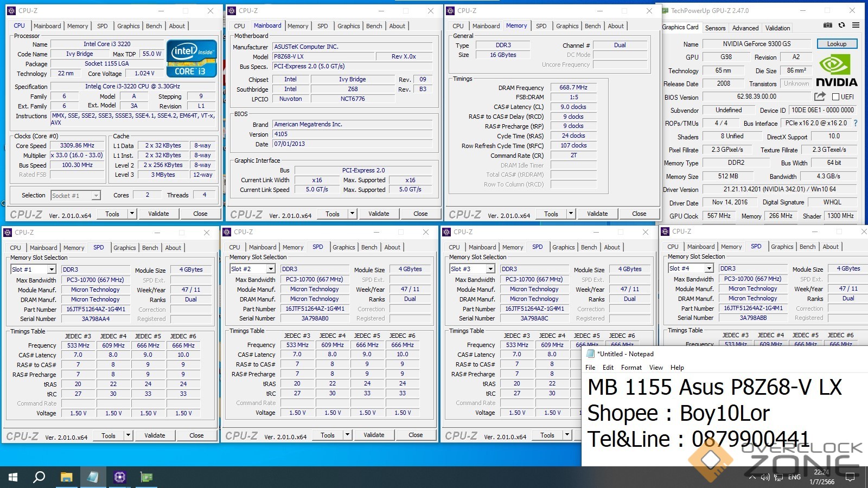Viewport: 868px width, 488px height.
Task: Switch to the Sensors tab in GPU-Z
Action: (x=715, y=28)
